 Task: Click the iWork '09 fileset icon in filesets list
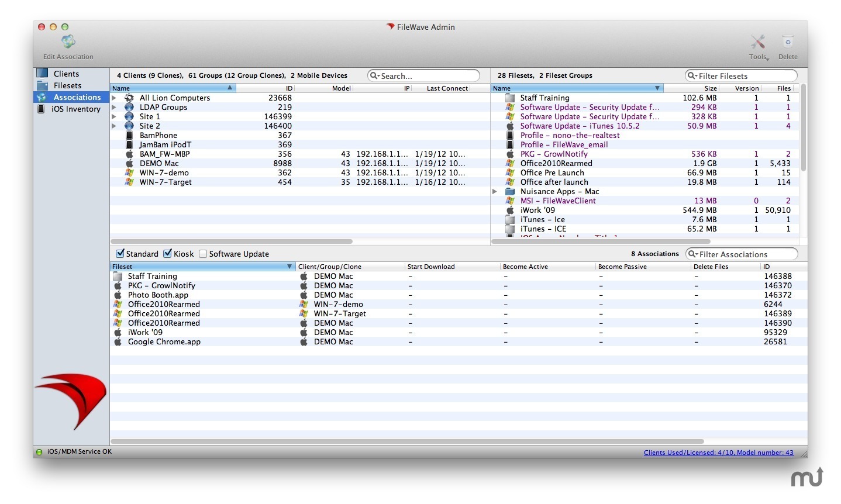[510, 210]
